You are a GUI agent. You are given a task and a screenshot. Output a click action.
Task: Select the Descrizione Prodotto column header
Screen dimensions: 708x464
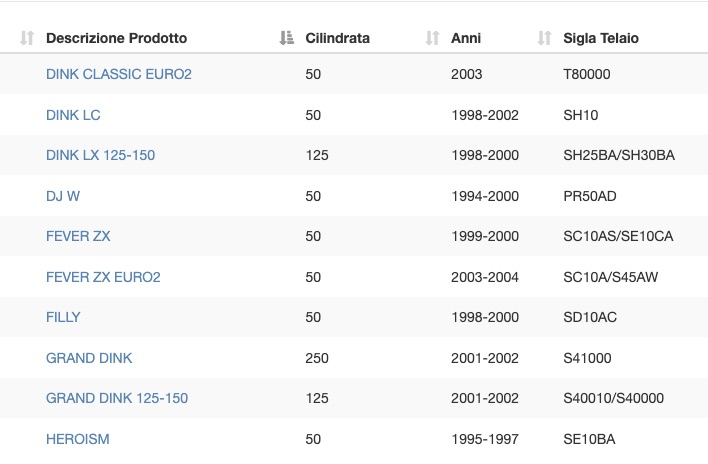[x=116, y=38]
